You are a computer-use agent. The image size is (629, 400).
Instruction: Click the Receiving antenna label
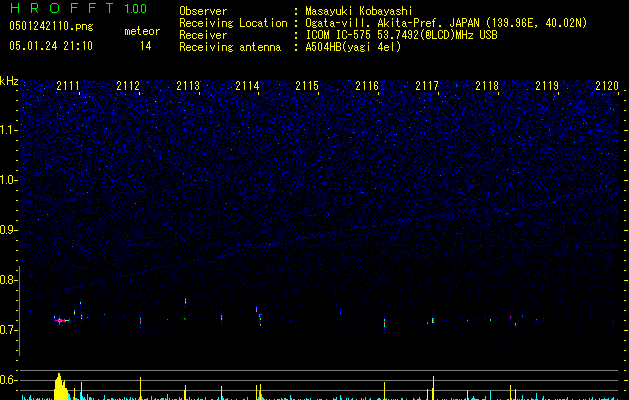[x=230, y=47]
